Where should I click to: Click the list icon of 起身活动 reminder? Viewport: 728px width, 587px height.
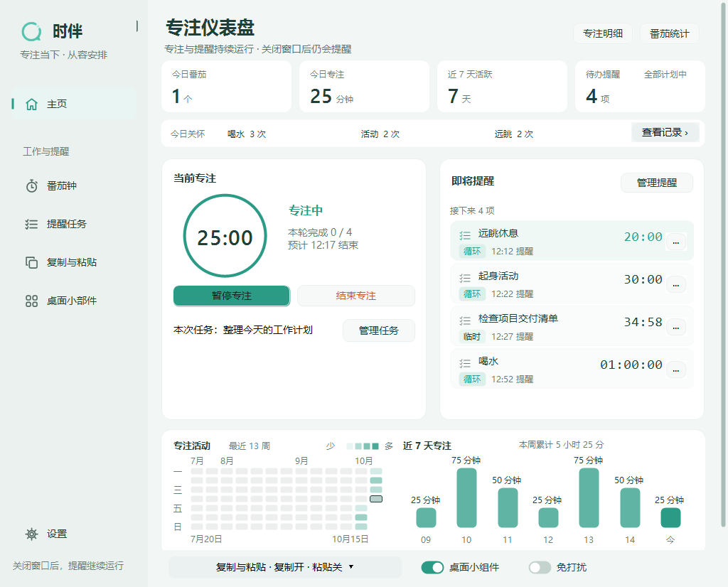[x=465, y=278]
